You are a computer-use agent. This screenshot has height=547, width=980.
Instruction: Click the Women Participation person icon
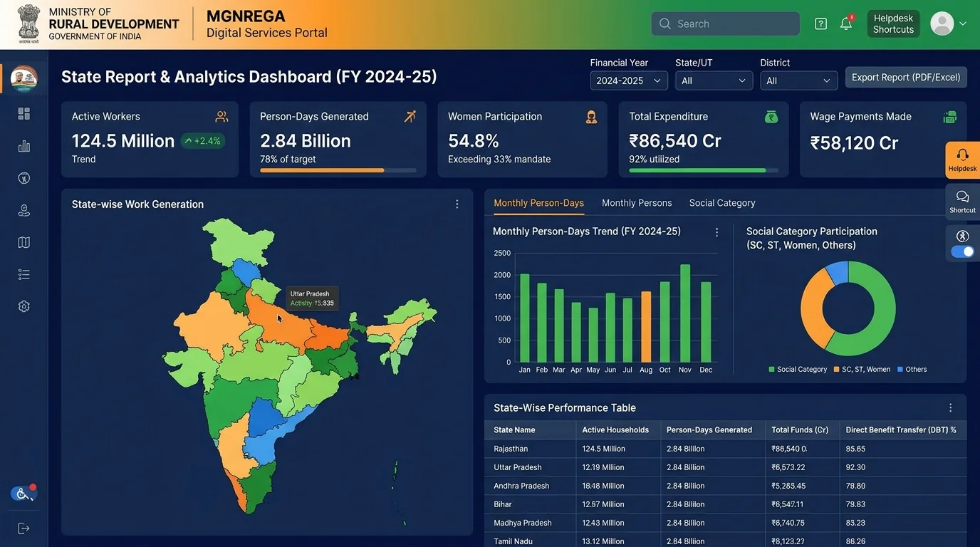(x=591, y=117)
